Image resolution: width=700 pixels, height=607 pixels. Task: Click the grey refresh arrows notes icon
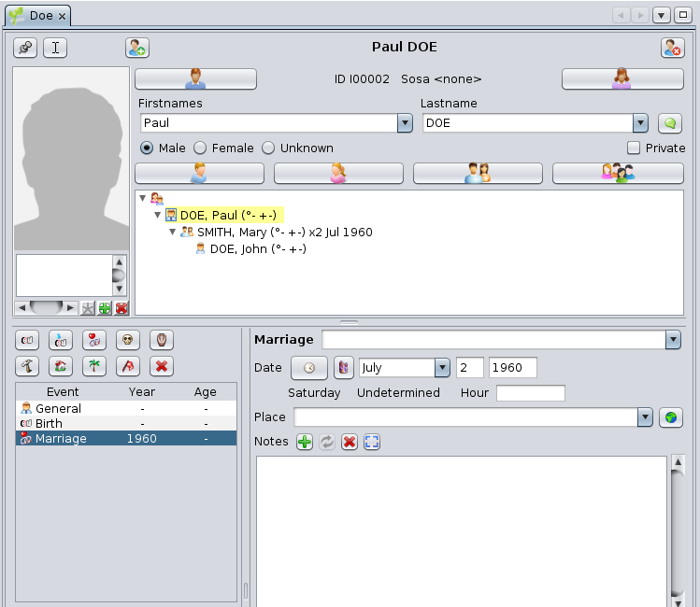327,442
